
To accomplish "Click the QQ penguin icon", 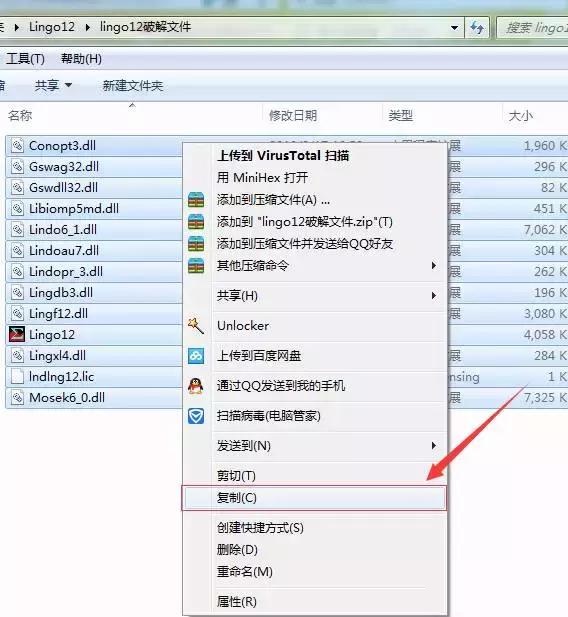I will (x=196, y=386).
